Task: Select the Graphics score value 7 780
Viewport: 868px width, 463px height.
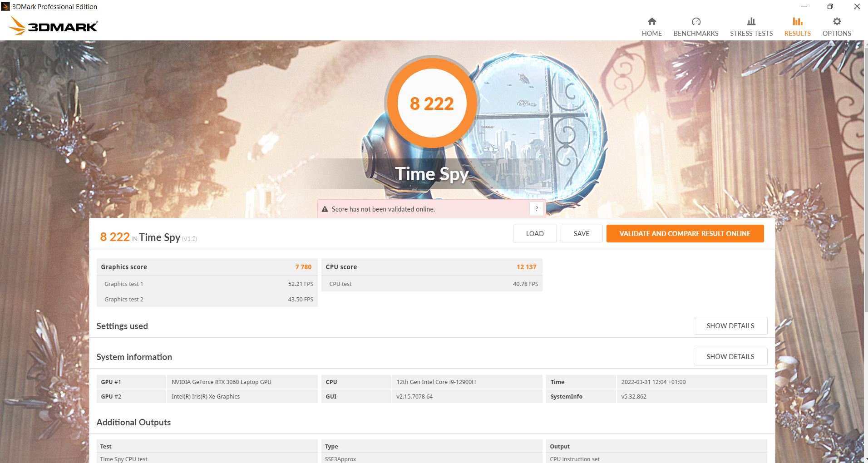Action: [x=303, y=267]
